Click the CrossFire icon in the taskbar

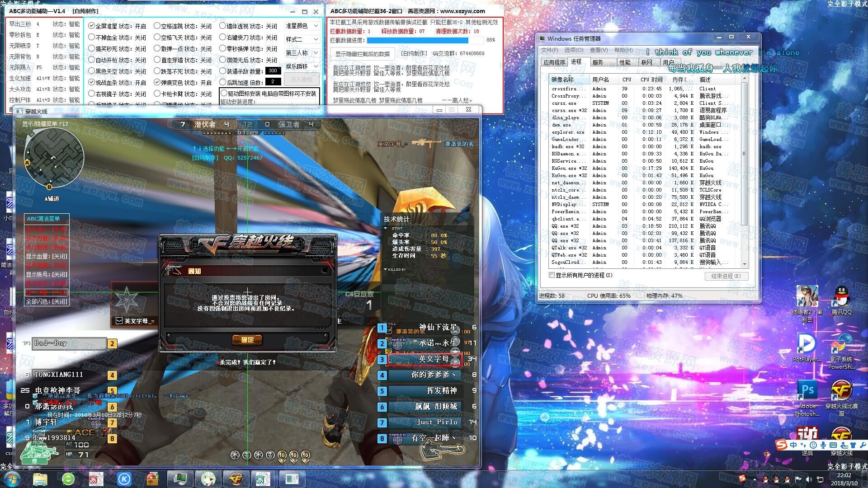click(236, 479)
